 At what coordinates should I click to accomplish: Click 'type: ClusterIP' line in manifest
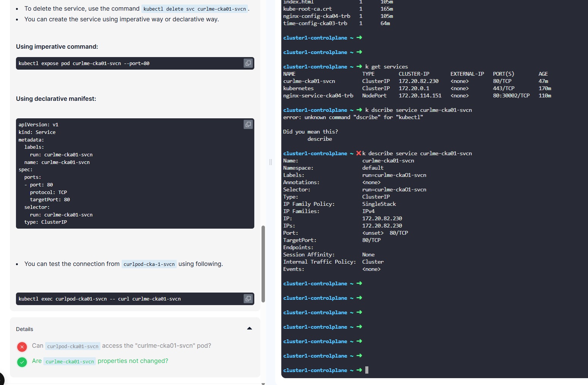pyautogui.click(x=46, y=222)
